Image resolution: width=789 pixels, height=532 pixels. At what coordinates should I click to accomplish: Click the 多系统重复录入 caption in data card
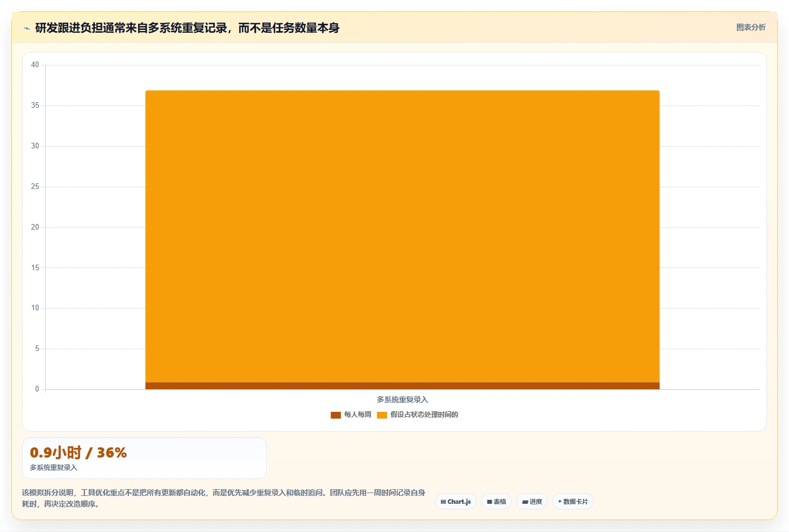pos(54,468)
